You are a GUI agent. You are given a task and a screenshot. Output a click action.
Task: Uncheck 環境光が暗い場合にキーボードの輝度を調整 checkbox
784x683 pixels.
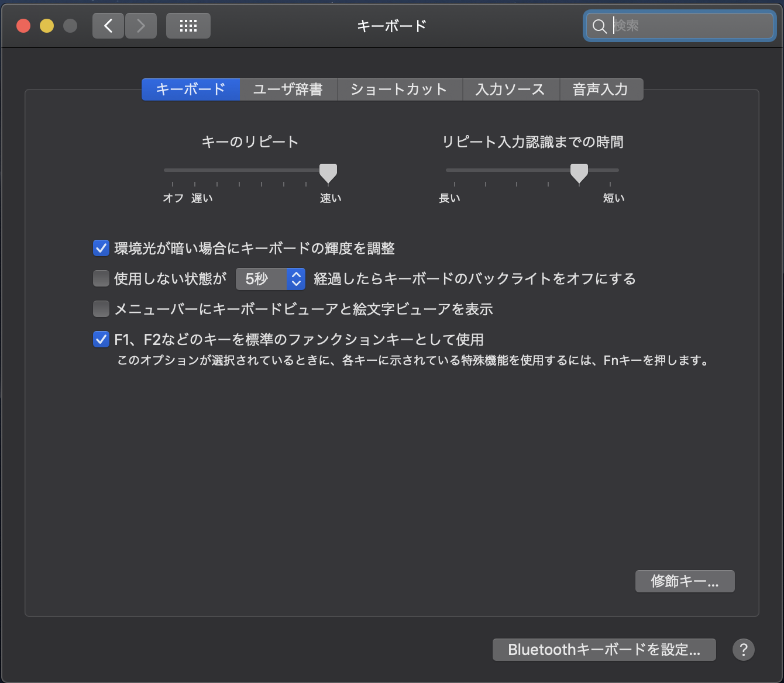click(101, 248)
